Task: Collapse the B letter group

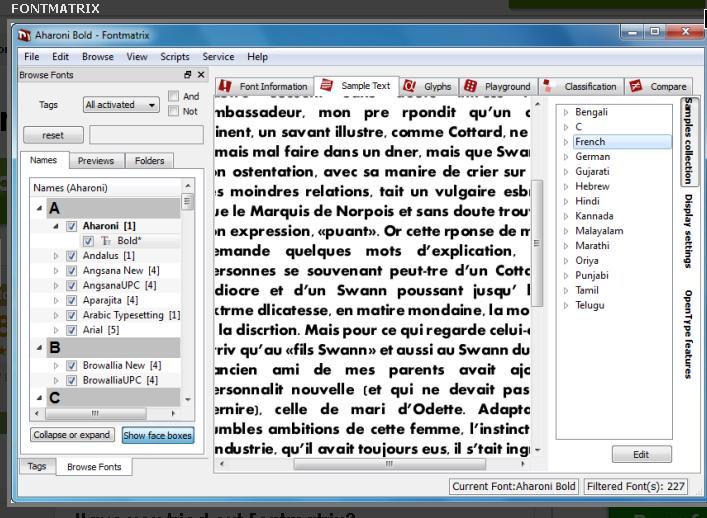Action: coord(40,348)
